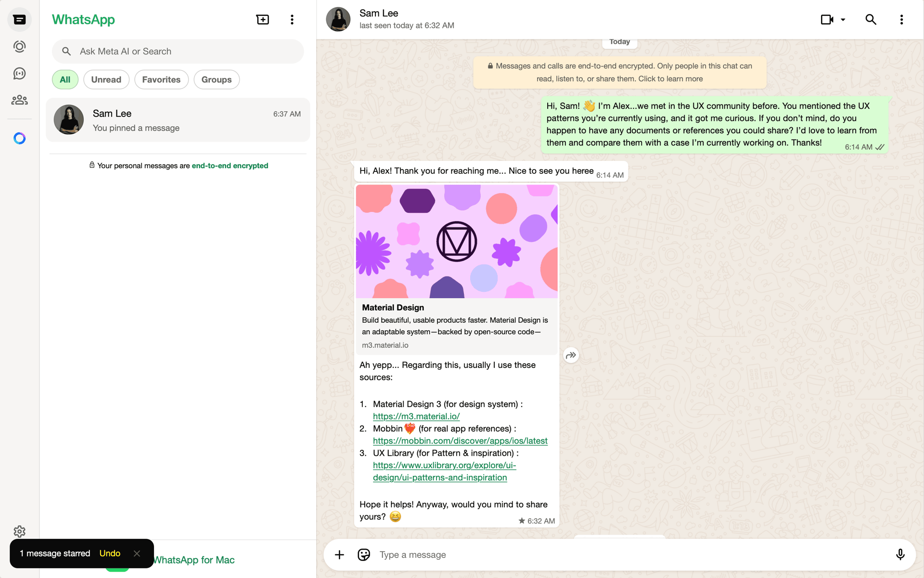Click the WhatsApp for Mac link
The width and height of the screenshot is (924, 578).
(193, 560)
